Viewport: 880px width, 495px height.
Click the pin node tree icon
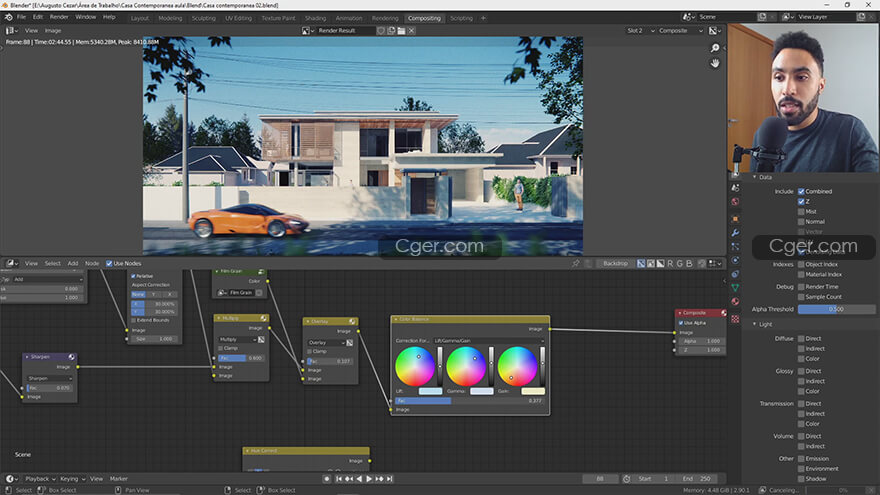click(575, 263)
